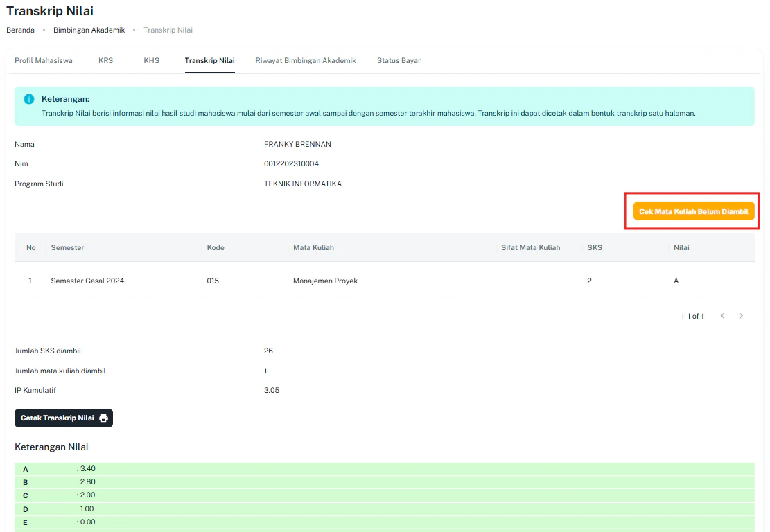Click grade E legend row 0.00

(385, 522)
